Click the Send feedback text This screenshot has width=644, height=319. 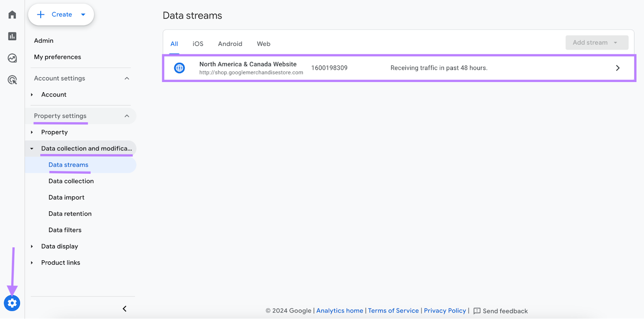505,311
